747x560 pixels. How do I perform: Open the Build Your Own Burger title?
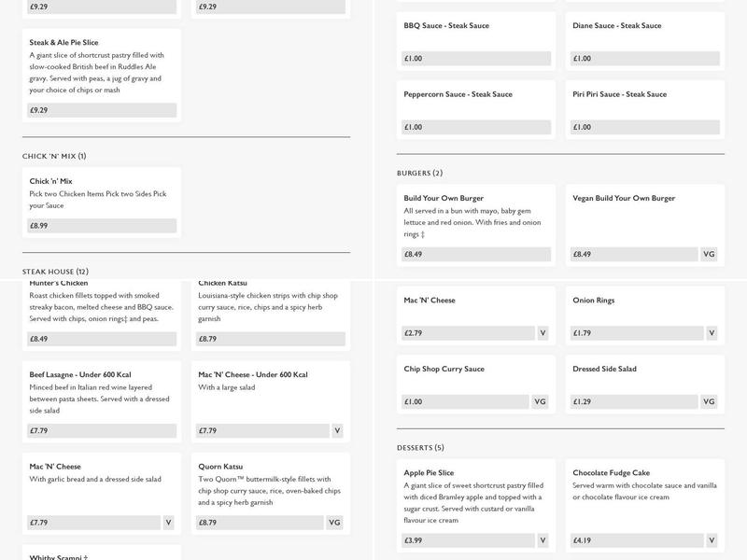[x=444, y=198]
